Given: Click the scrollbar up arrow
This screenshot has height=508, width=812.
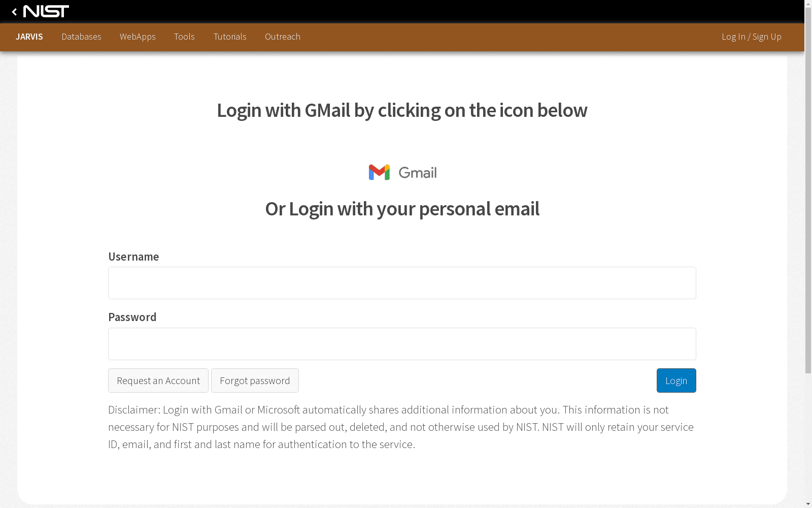Looking at the screenshot, I should 808,4.
